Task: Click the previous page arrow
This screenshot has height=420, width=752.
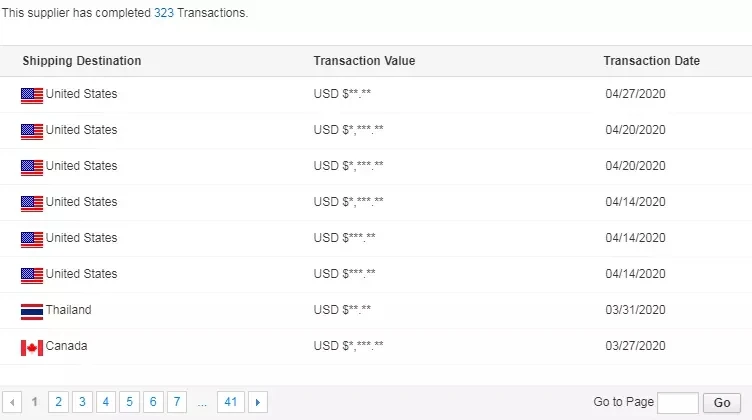Action: pos(12,402)
